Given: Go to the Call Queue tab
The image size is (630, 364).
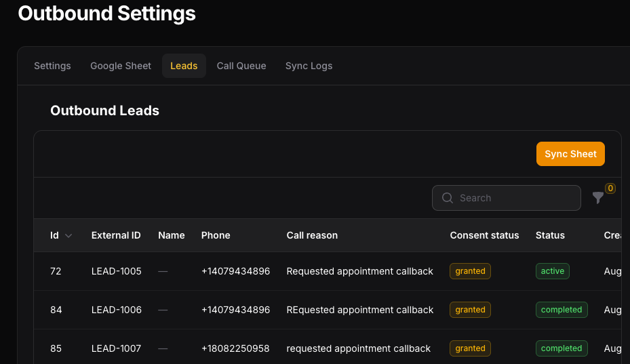Looking at the screenshot, I should pyautogui.click(x=241, y=66).
